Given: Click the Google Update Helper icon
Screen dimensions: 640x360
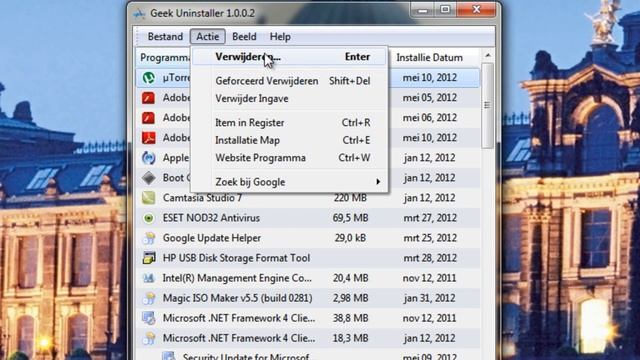Looking at the screenshot, I should pos(149,238).
